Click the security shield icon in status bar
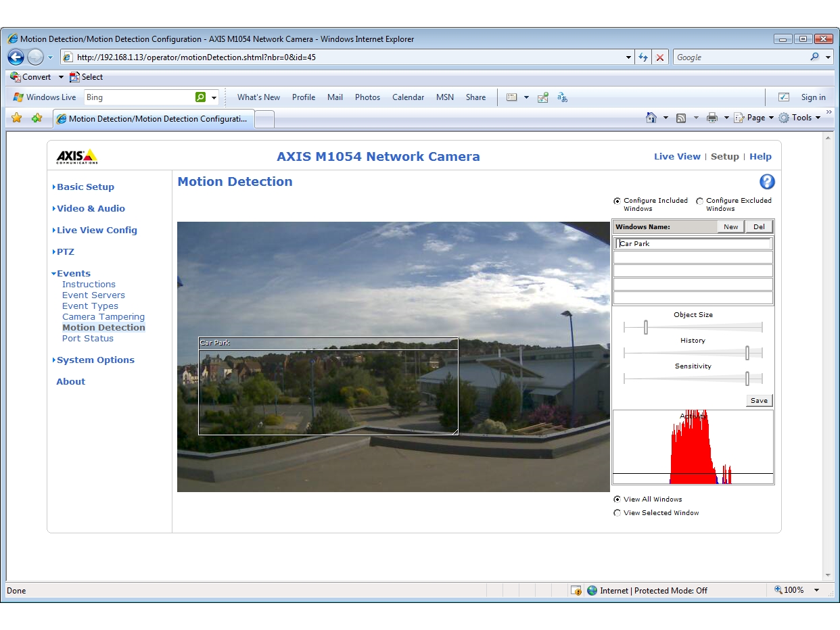This screenshot has width=840, height=630. tap(576, 590)
